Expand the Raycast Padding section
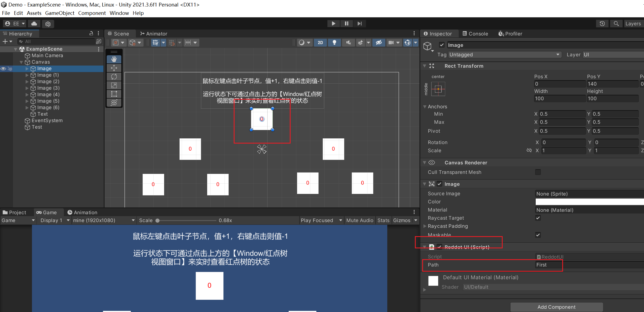 425,226
